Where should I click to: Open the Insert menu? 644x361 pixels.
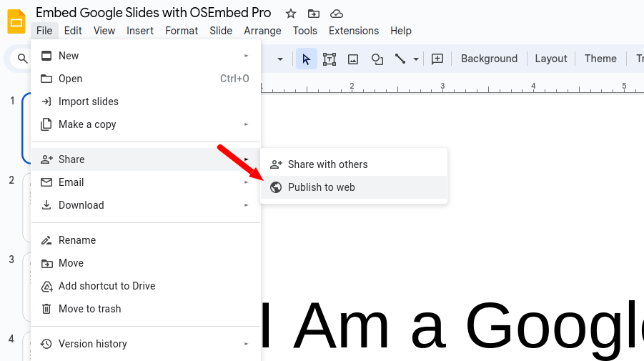(140, 31)
